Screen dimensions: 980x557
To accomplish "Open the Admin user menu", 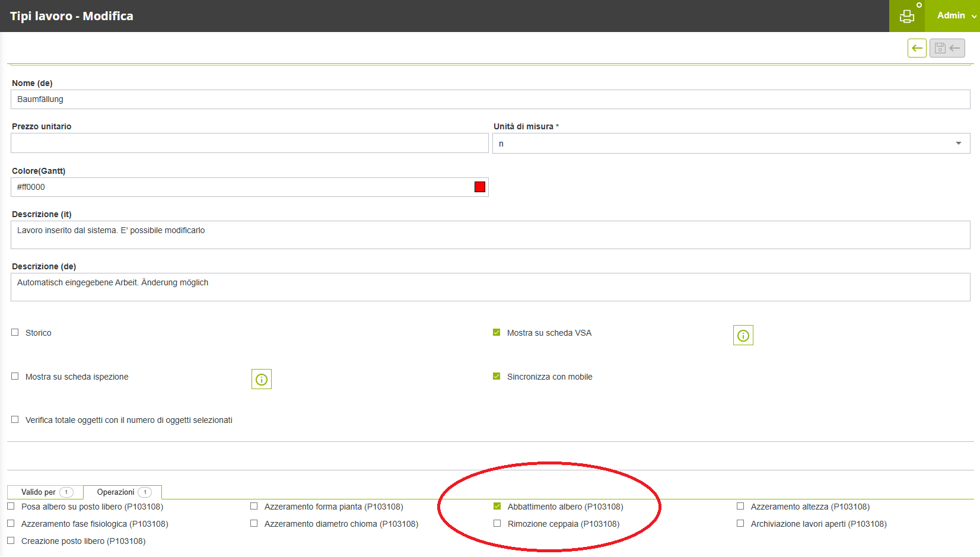I will click(x=955, y=16).
